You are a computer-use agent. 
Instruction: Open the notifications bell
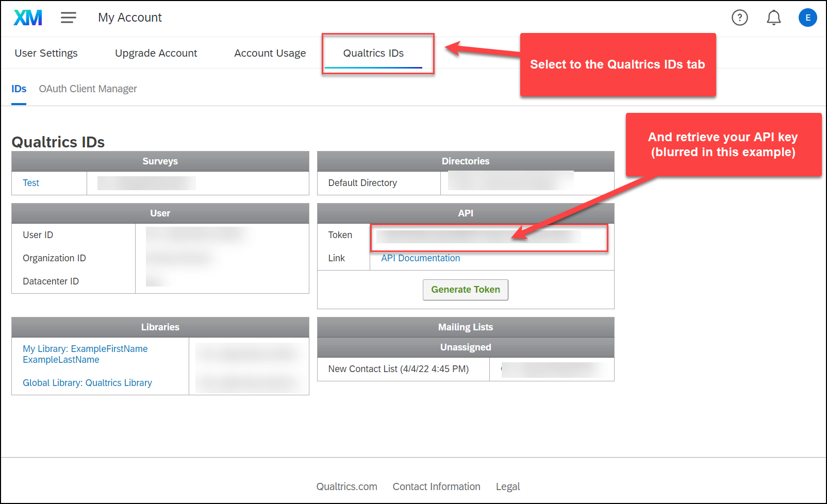[773, 18]
